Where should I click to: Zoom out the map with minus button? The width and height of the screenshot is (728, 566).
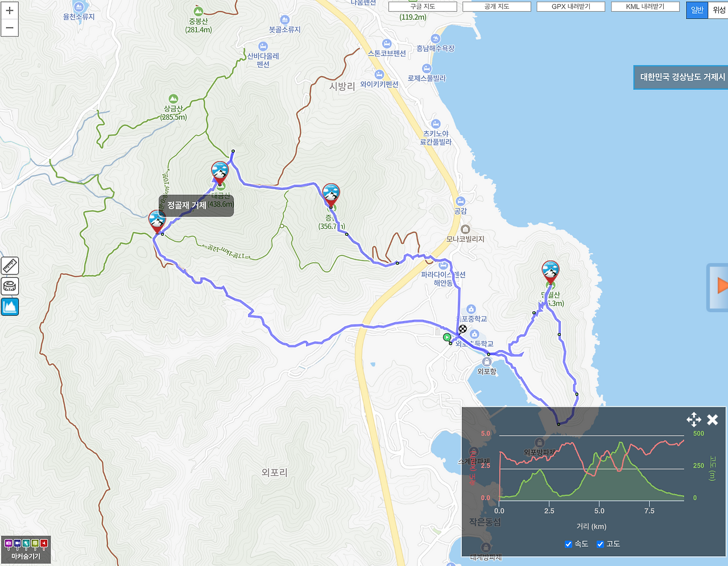tap(9, 28)
